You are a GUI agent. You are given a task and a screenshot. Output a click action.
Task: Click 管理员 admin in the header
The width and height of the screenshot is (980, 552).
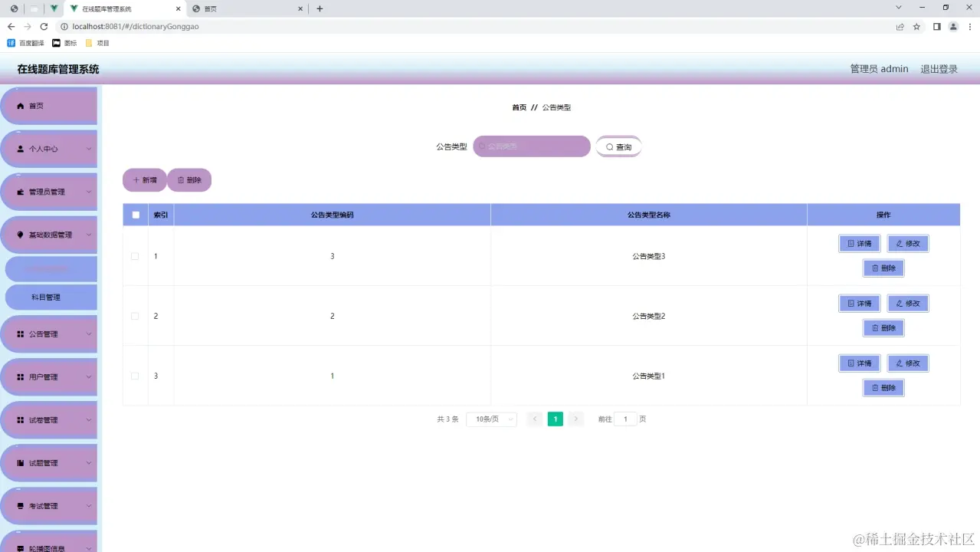[x=879, y=69]
